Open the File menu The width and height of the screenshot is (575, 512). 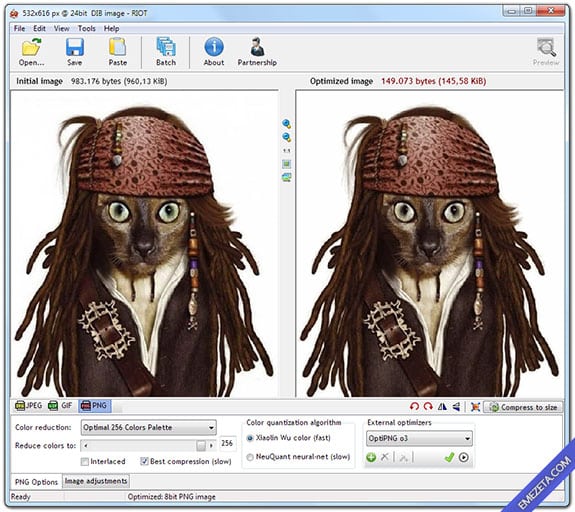(19, 29)
